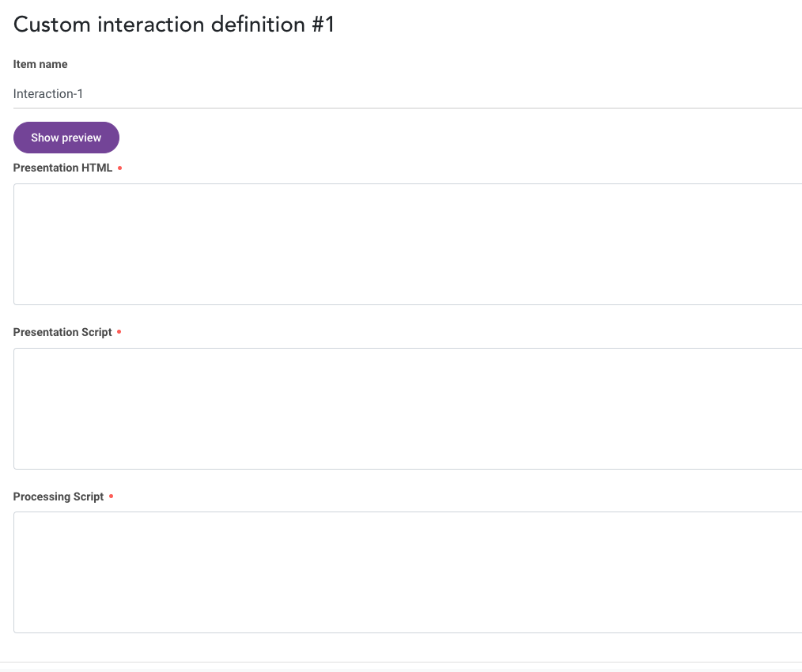Viewport: 802px width, 672px height.
Task: Click the Presentation HTML label
Action: [x=62, y=168]
